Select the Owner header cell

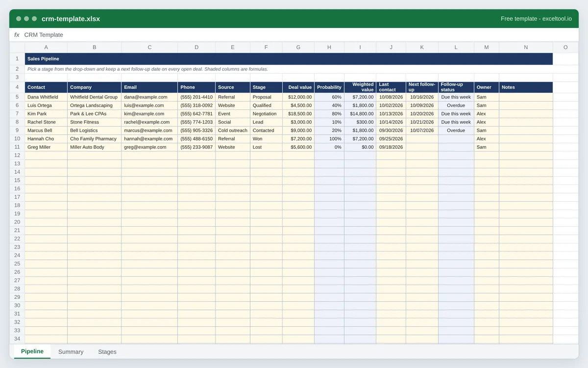click(487, 87)
